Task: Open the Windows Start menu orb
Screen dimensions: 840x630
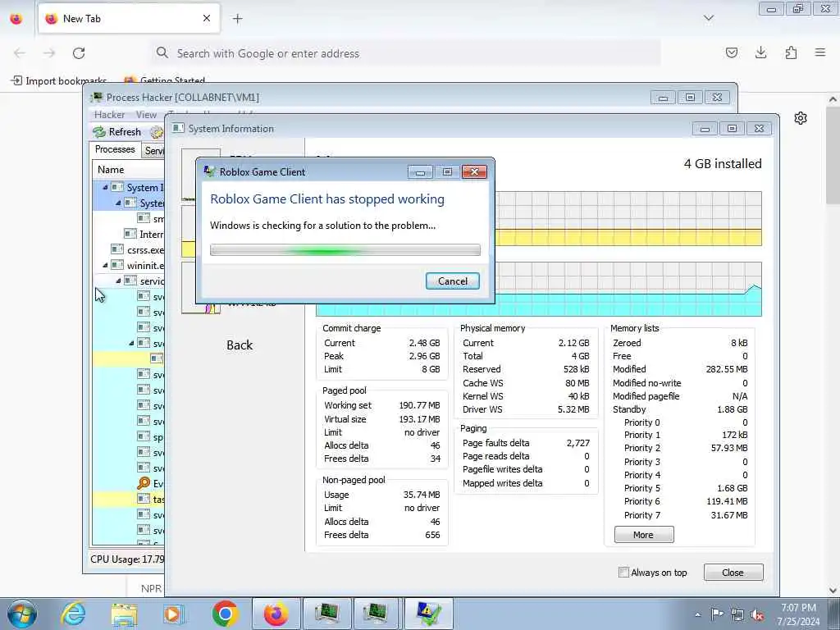Action: coord(22,614)
